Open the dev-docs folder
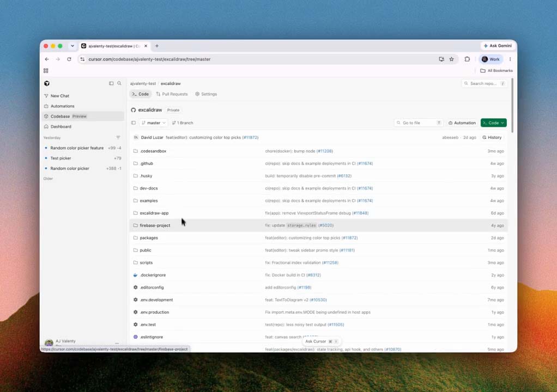The height and width of the screenshot is (392, 557). coord(148,188)
